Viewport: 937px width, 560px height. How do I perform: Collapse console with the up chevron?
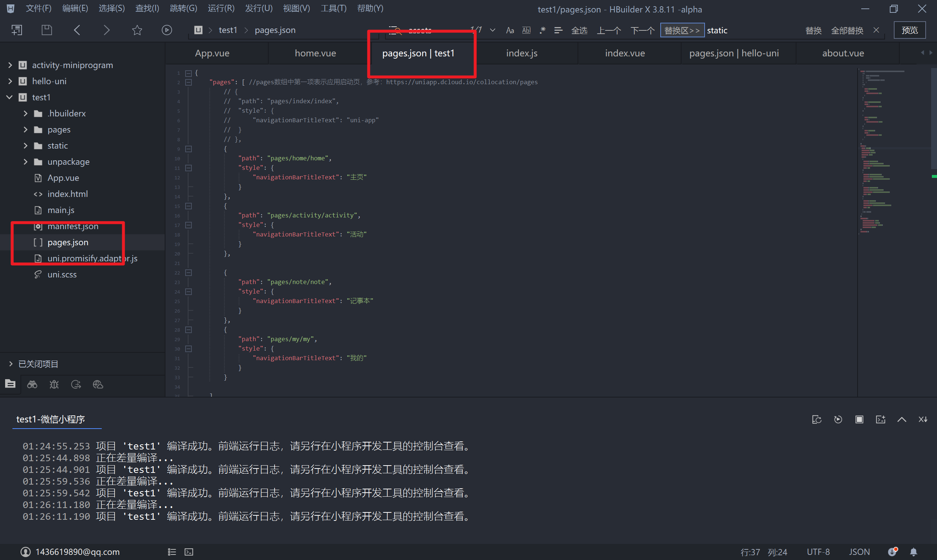(x=902, y=419)
